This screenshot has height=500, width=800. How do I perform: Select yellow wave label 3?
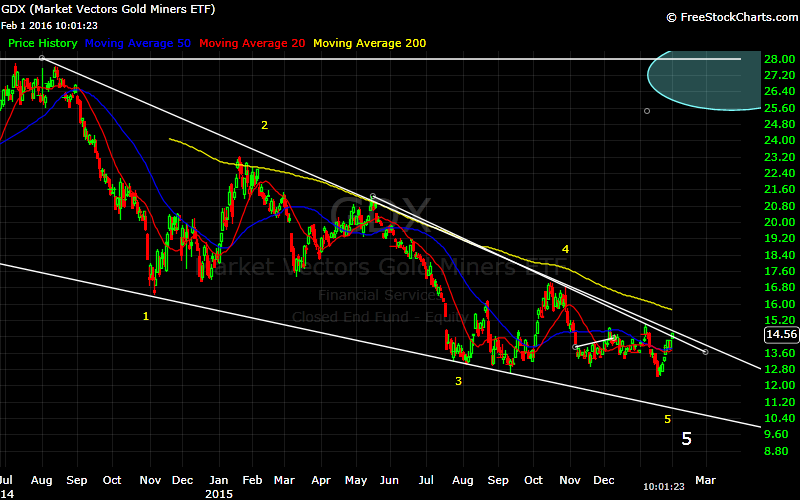point(459,381)
